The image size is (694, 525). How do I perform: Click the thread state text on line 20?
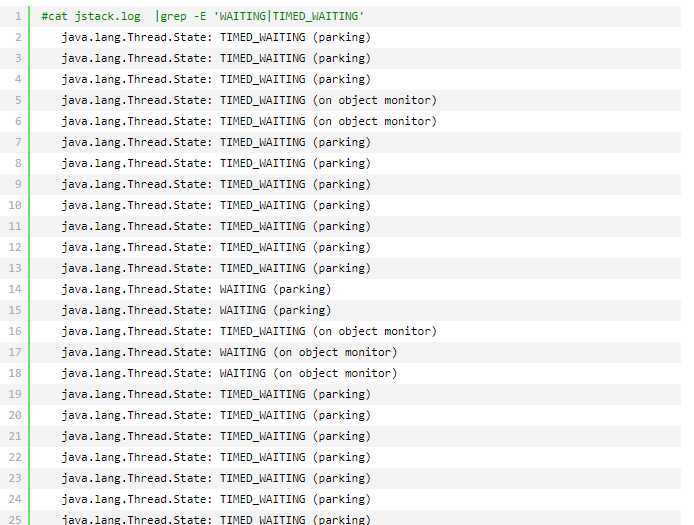coord(216,415)
